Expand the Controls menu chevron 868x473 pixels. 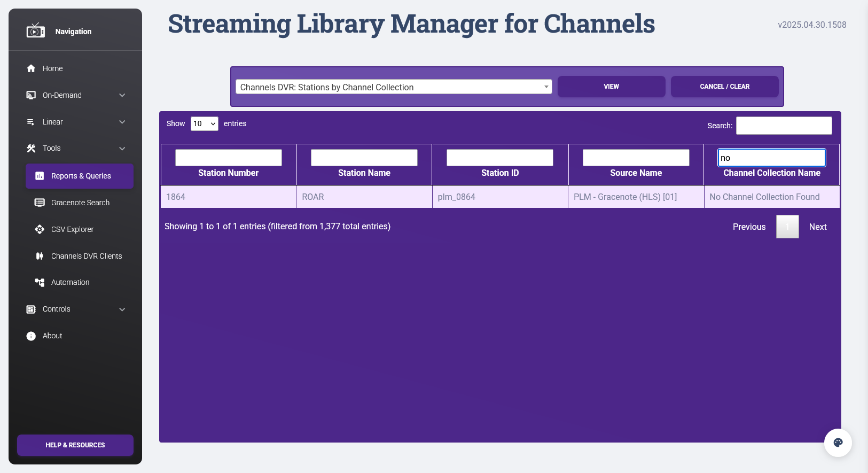click(x=122, y=309)
